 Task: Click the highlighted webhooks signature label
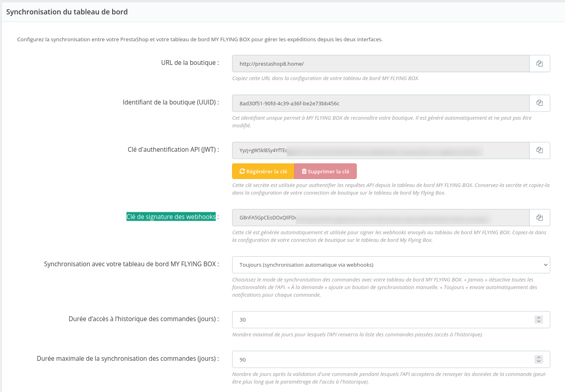[x=171, y=217]
